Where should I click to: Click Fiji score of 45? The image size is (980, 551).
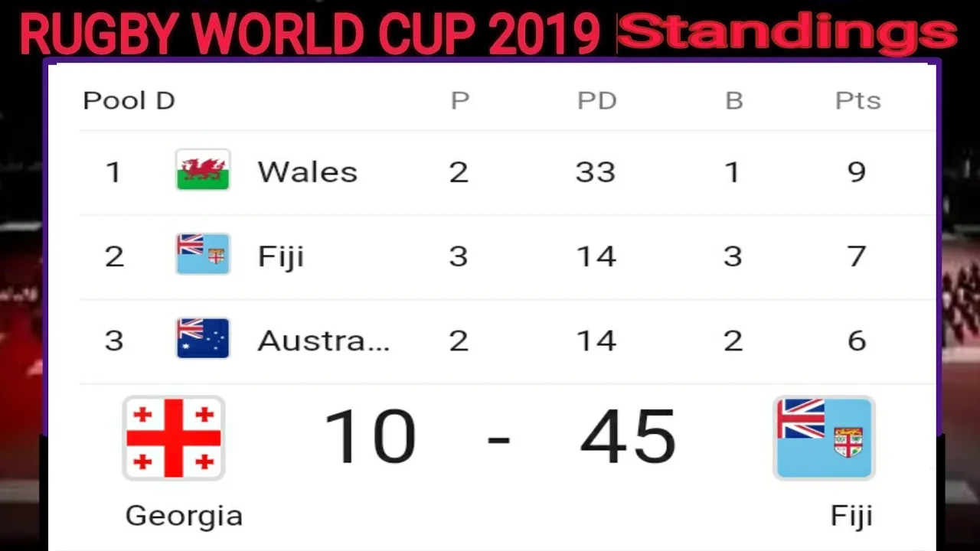tap(629, 437)
